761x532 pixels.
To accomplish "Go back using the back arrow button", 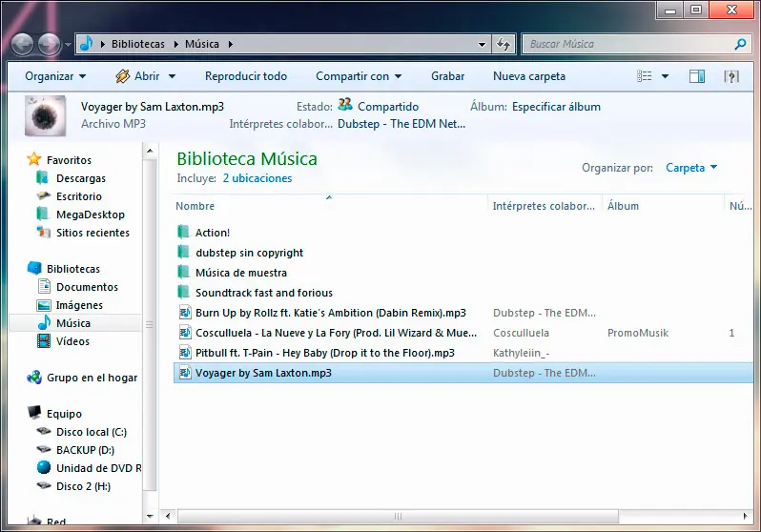I will point(22,45).
